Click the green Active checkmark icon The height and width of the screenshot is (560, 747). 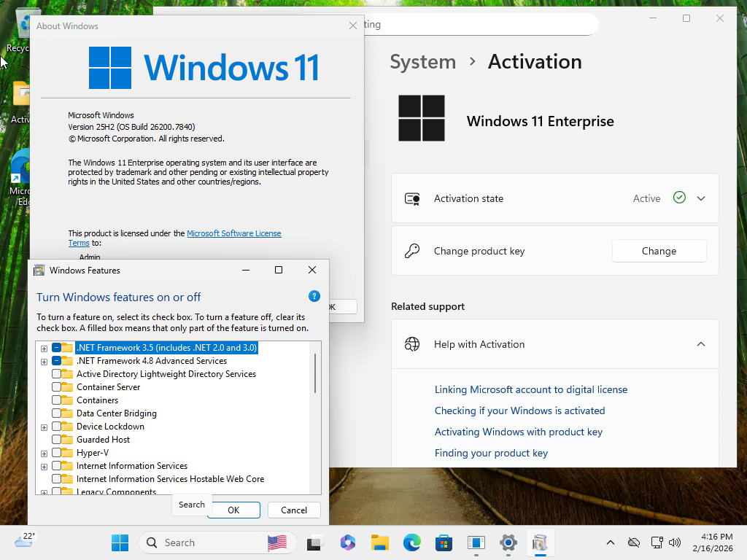pos(679,197)
